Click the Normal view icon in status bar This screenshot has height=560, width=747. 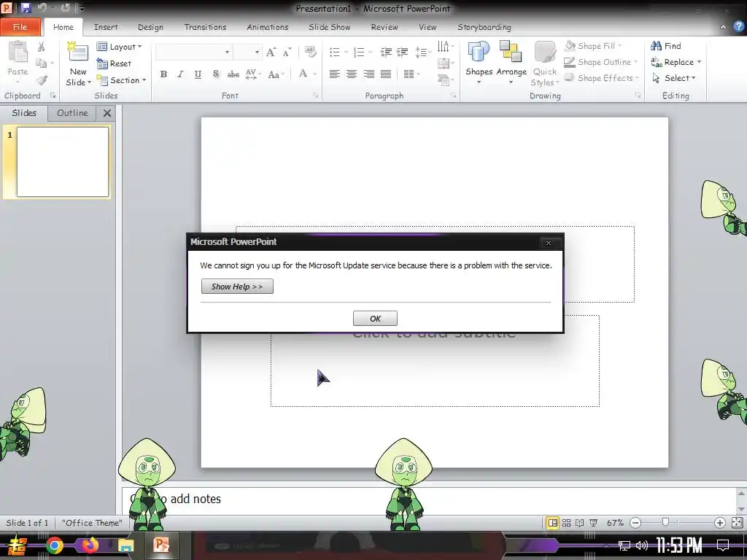tap(553, 523)
